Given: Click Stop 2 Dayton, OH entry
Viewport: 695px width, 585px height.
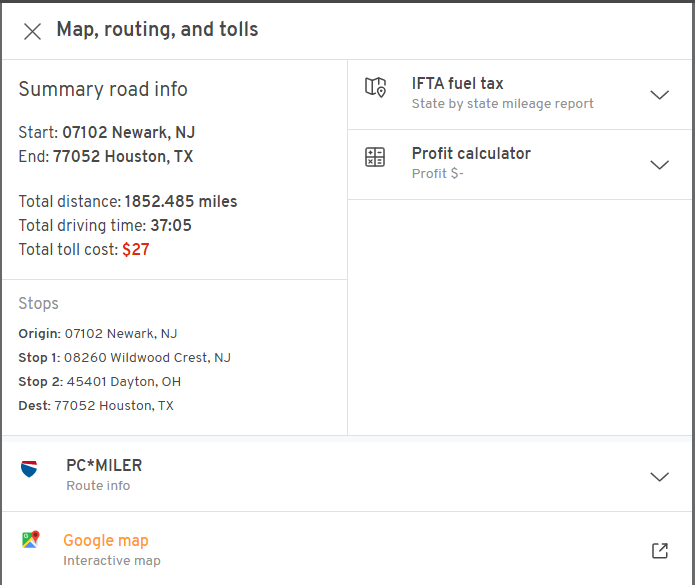Looking at the screenshot, I should point(99,382).
